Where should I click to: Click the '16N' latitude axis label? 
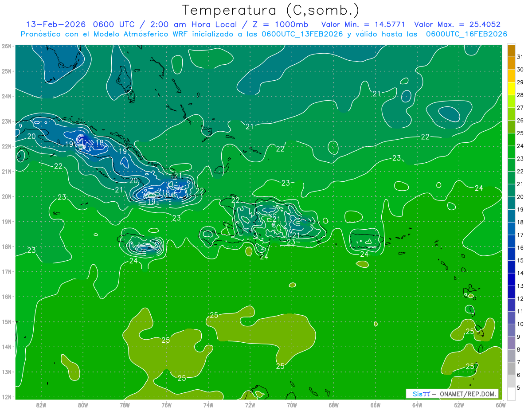click(x=6, y=297)
